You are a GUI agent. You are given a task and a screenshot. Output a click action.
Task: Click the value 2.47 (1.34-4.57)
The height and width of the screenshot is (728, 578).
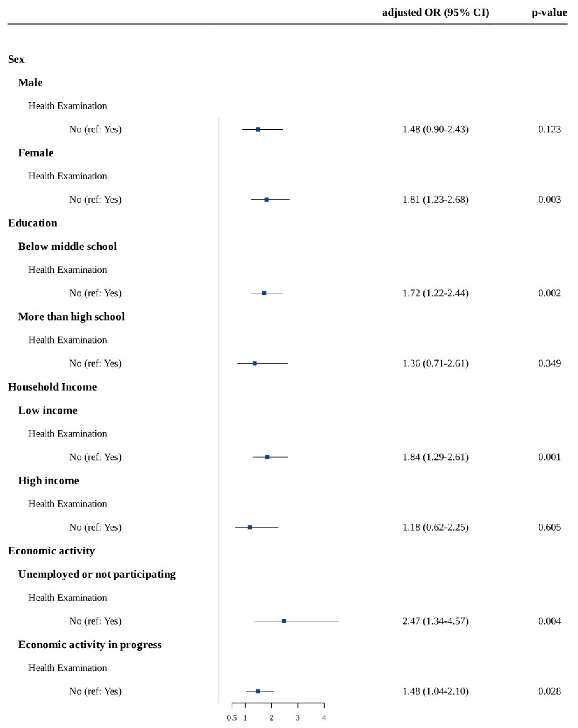(435, 621)
